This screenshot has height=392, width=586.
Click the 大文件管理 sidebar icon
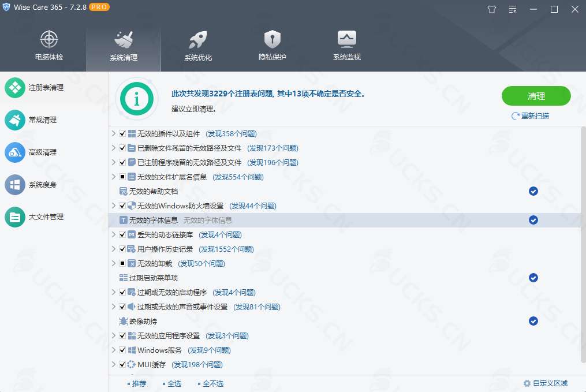pyautogui.click(x=15, y=217)
